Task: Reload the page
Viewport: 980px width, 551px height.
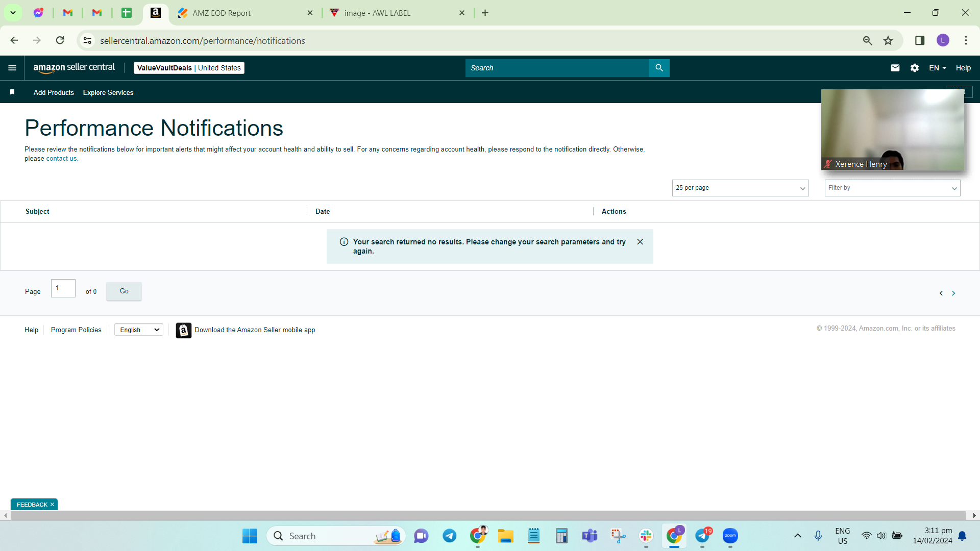Action: 60,40
